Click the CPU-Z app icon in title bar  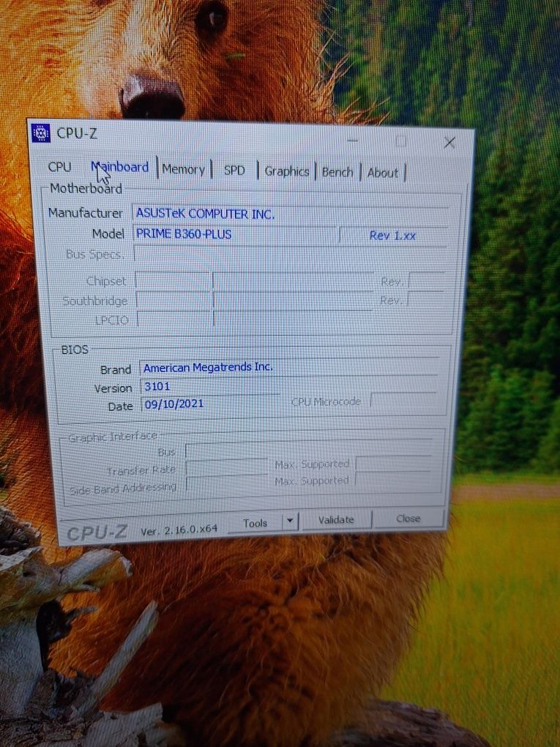click(x=40, y=133)
